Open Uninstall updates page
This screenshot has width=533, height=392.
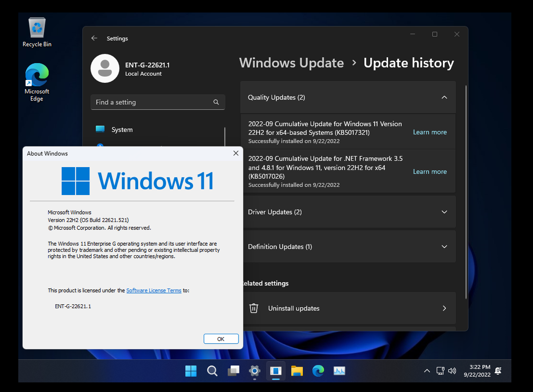(349, 308)
